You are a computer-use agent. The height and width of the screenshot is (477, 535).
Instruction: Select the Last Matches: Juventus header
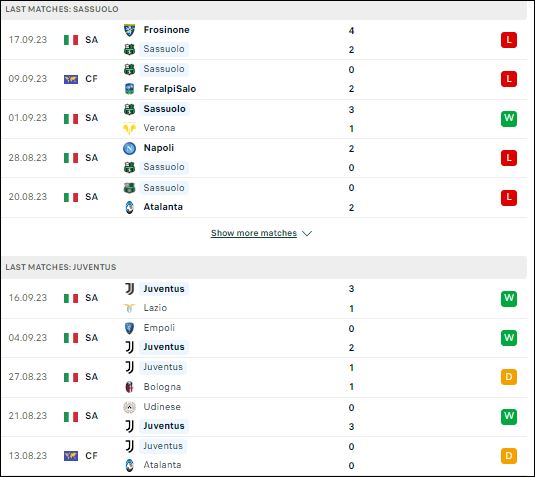tap(264, 267)
